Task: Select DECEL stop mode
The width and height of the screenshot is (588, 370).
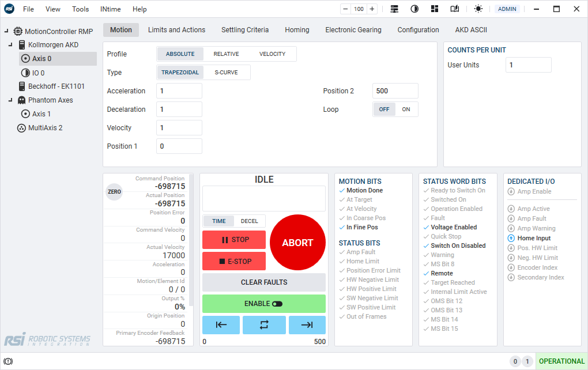Action: tap(250, 221)
